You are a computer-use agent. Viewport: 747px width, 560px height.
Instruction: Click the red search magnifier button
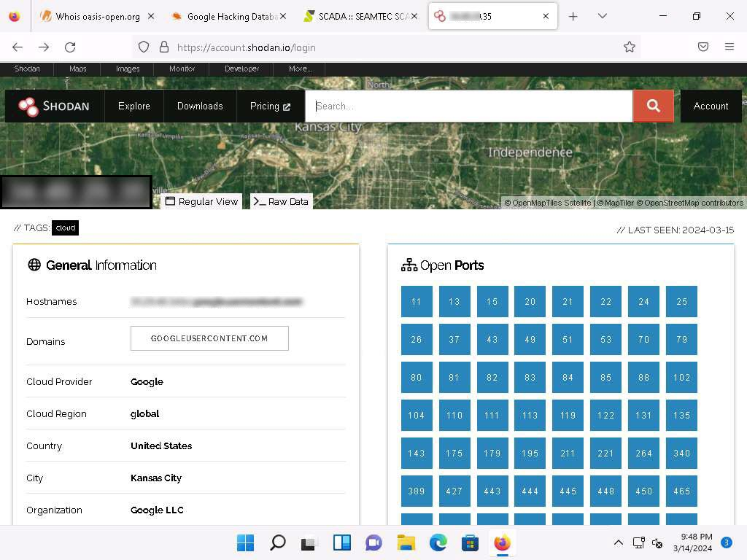[x=653, y=106]
